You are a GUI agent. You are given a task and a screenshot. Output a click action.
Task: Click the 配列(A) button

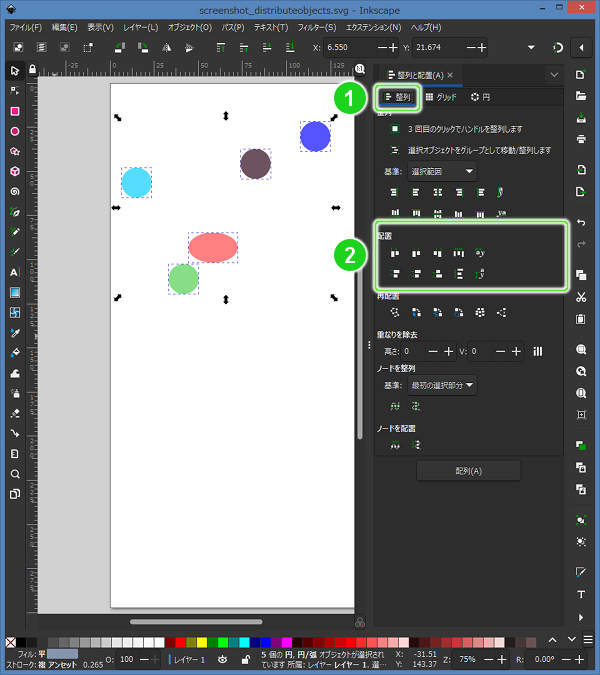[468, 471]
